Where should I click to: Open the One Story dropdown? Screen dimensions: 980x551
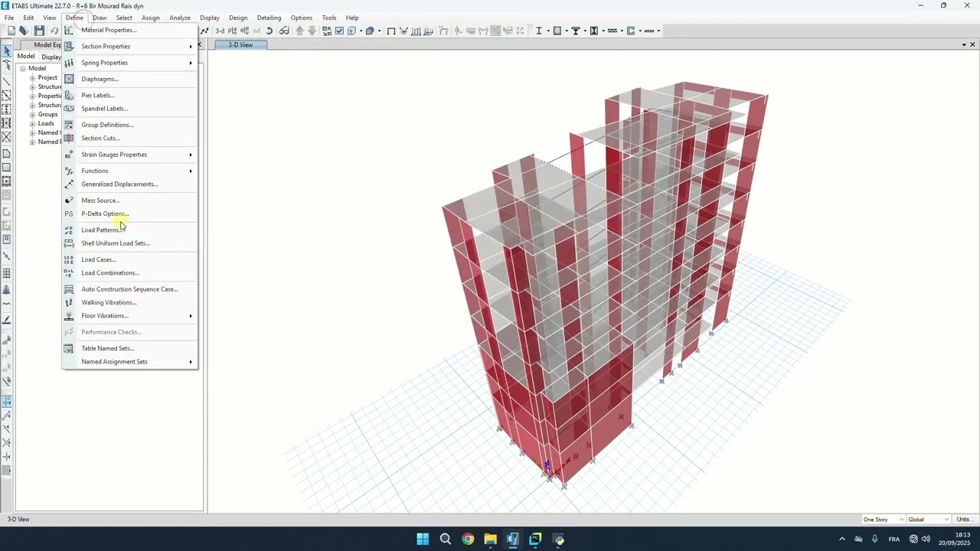(882, 520)
